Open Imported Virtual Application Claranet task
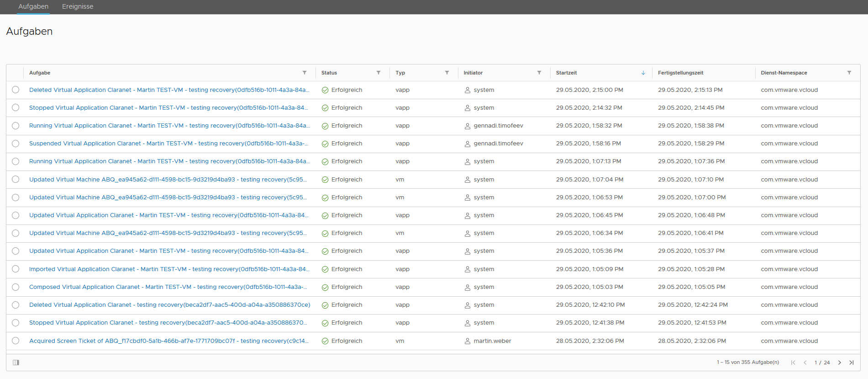 (x=169, y=269)
